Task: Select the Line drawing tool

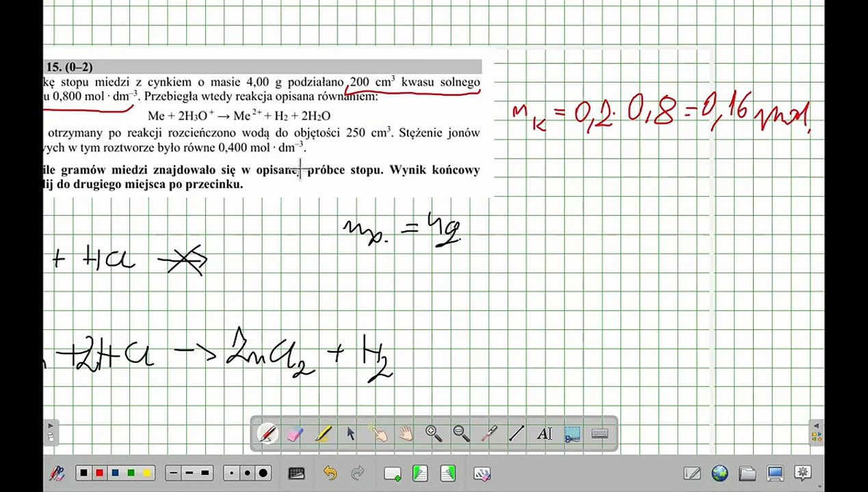Action: [x=516, y=433]
